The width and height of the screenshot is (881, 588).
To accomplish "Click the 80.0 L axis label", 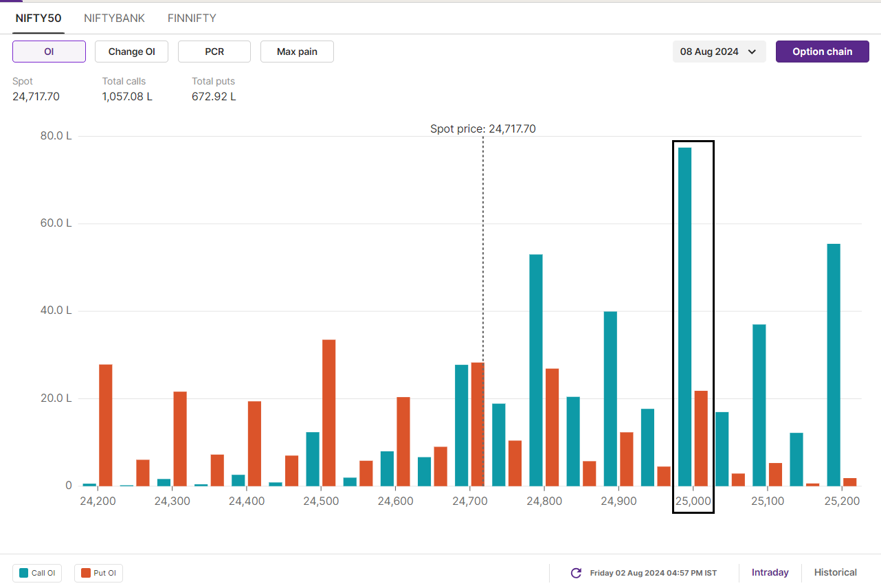I will [x=56, y=136].
